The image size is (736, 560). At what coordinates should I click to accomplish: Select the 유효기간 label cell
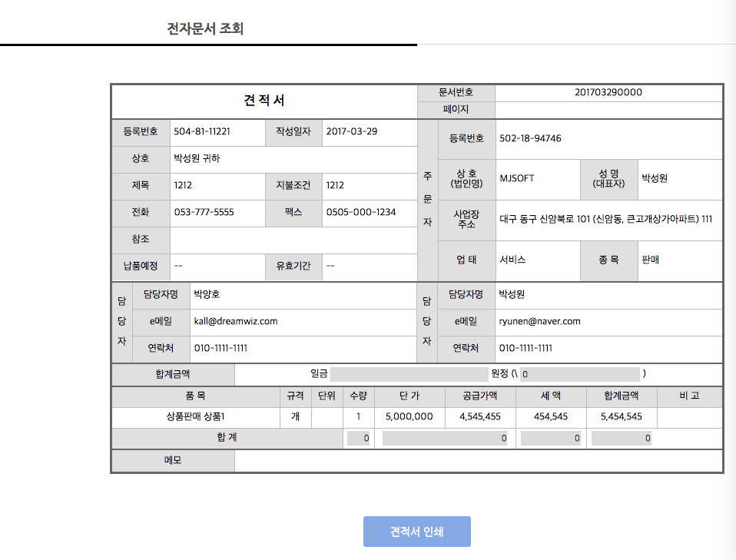[293, 266]
